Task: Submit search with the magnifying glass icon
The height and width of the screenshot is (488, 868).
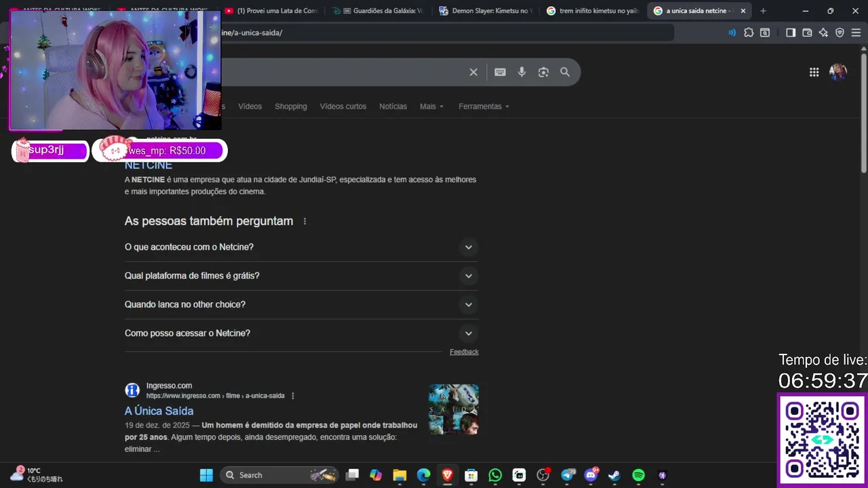Action: pyautogui.click(x=565, y=73)
